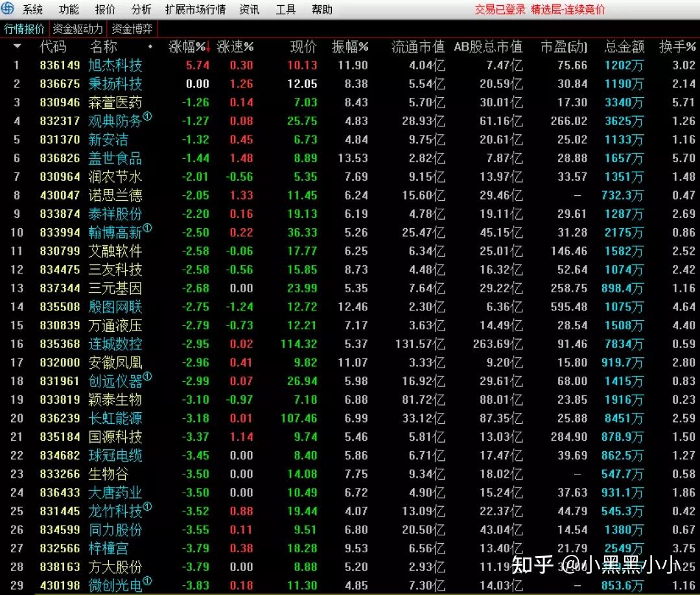Select stock row 泰祥股份
Screen dimensions: 700x595
tap(350, 214)
